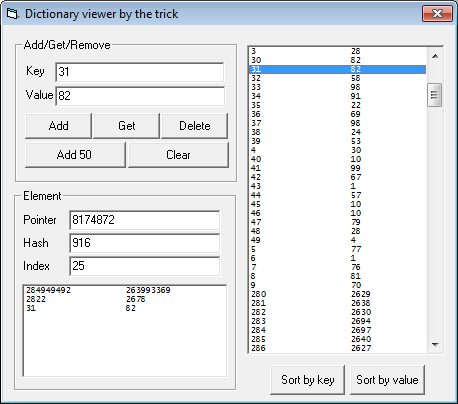458x404 pixels.
Task: Select the list row with key 40
Action: pos(338,159)
